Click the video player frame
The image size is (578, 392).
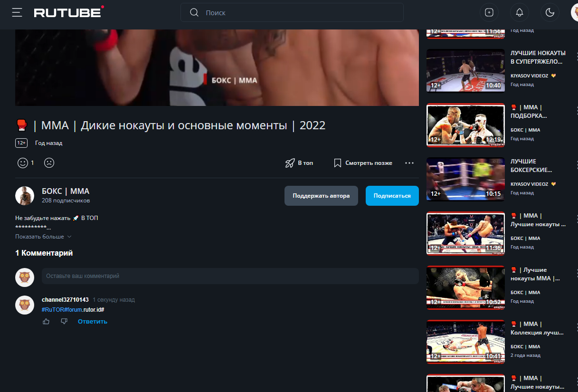click(217, 67)
